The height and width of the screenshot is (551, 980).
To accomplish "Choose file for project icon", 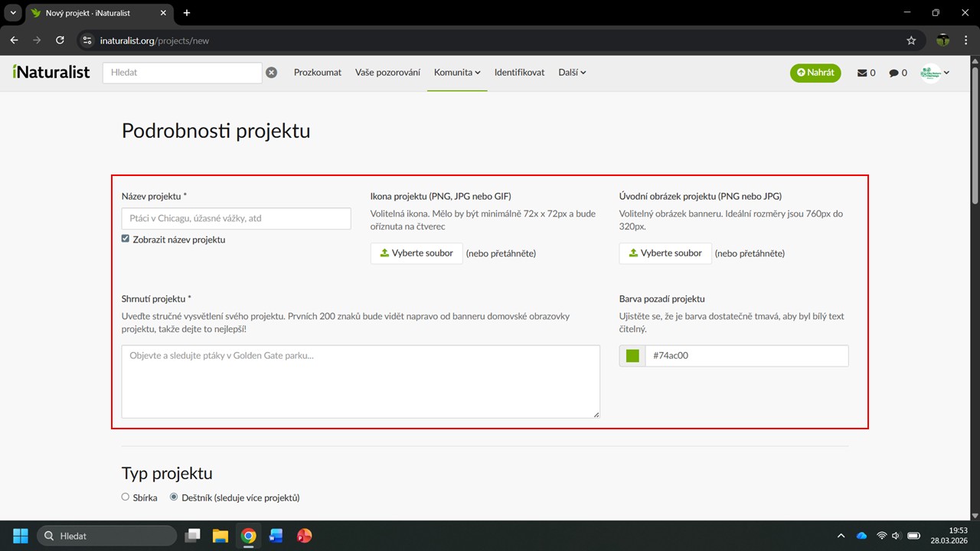I will 416,253.
